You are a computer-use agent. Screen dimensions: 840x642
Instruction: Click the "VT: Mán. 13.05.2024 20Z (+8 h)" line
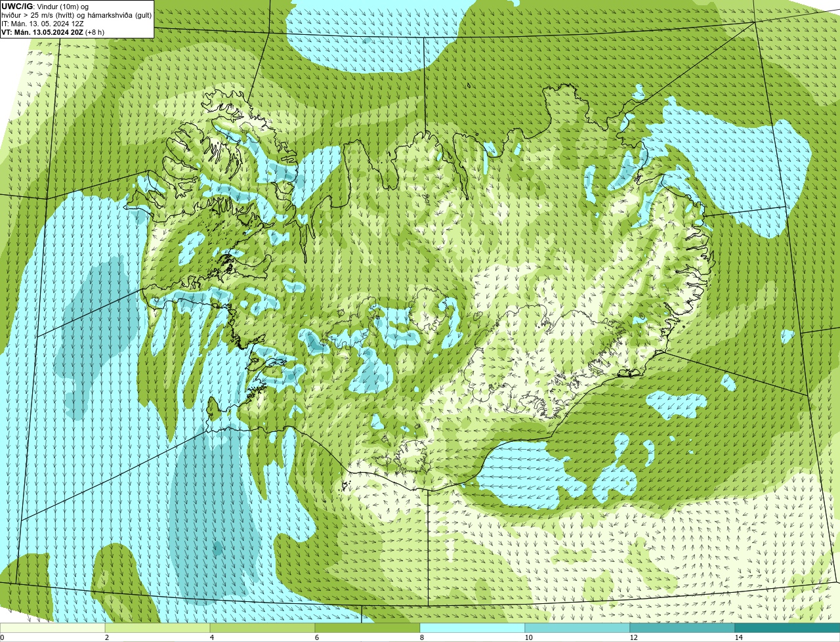pos(52,32)
